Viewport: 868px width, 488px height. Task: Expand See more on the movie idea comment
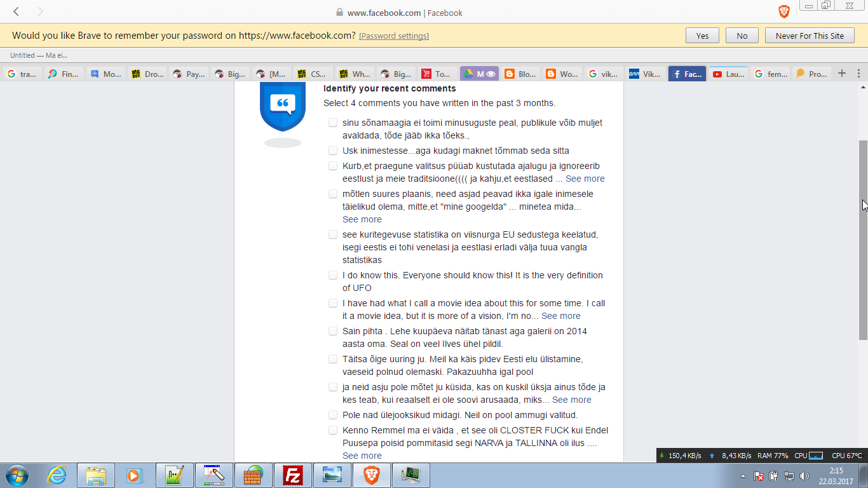click(561, 316)
